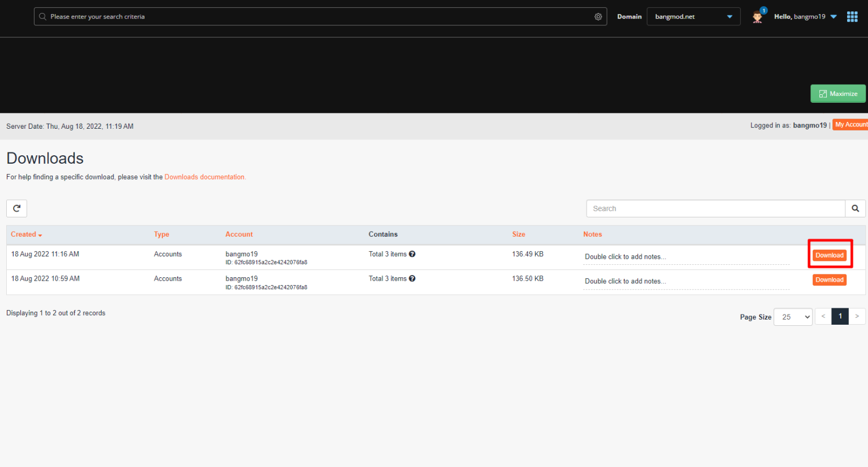Screen dimensions: 868x467
Task: Refresh the downloads list
Action: tap(16, 208)
